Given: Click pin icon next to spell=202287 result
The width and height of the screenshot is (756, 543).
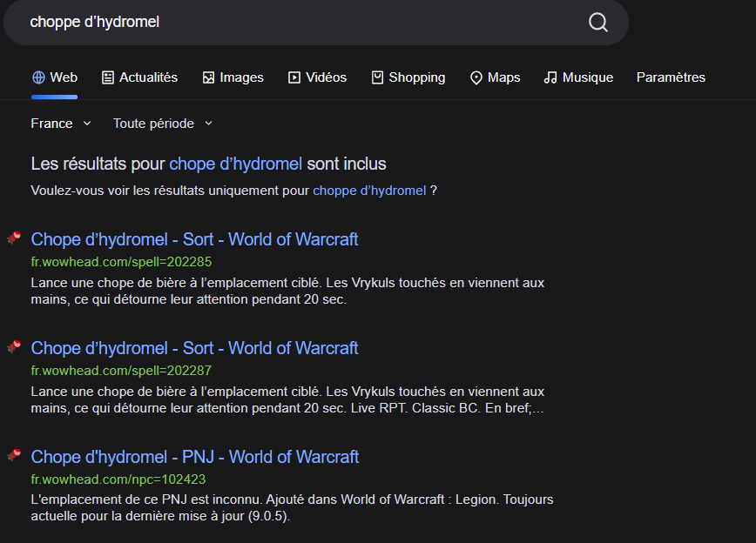Looking at the screenshot, I should 14,346.
